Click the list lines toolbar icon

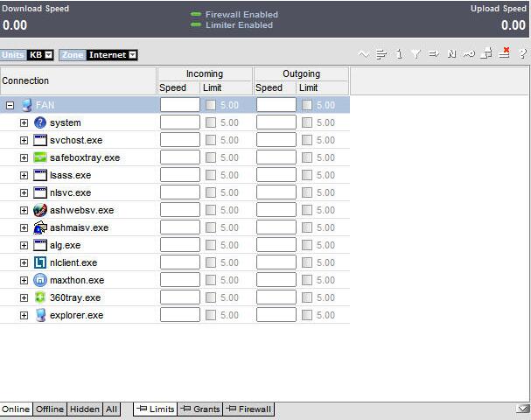pyautogui.click(x=381, y=54)
